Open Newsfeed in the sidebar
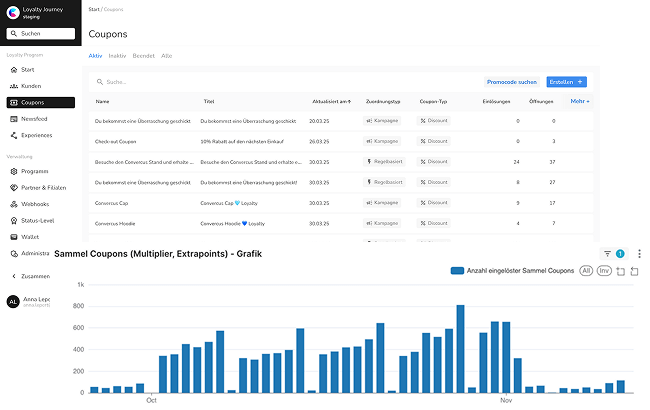This screenshot has width=650, height=410. [41, 119]
